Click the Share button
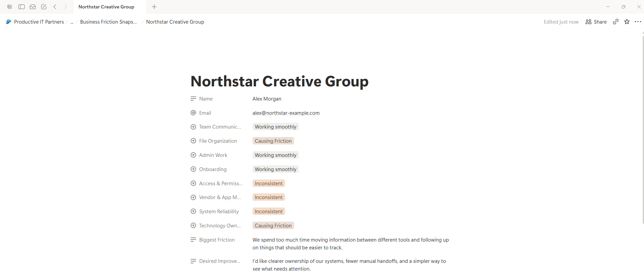This screenshot has height=275, width=644. coord(596,22)
